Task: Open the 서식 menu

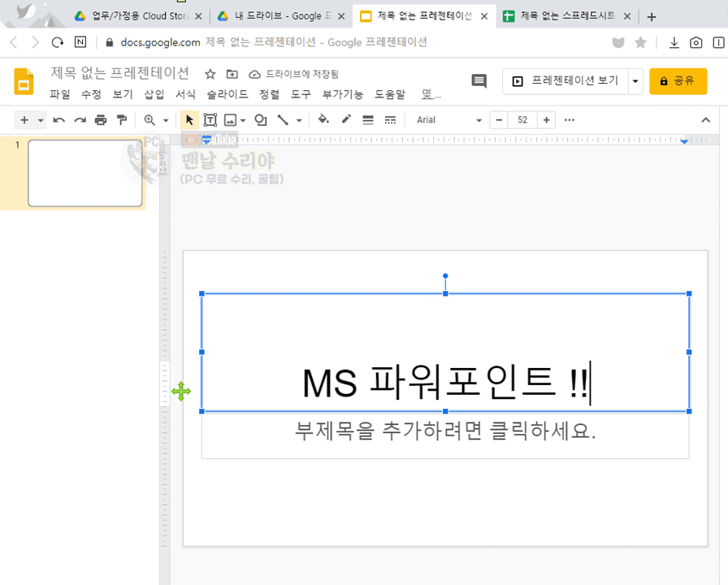Action: point(185,94)
